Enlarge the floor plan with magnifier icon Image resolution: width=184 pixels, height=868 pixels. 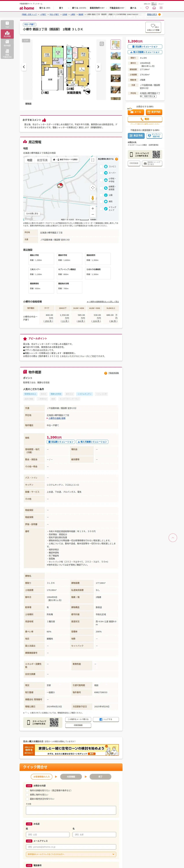102,44
